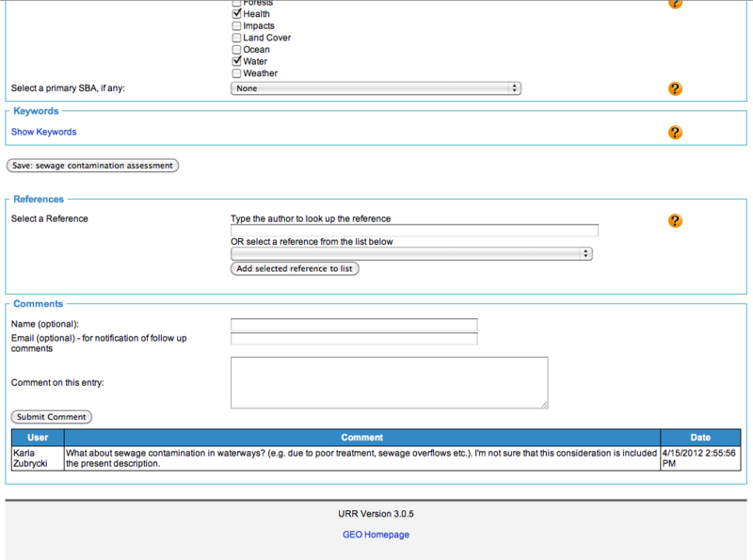Image resolution: width=753 pixels, height=560 pixels.
Task: Focus the author lookup text field
Action: click(414, 231)
